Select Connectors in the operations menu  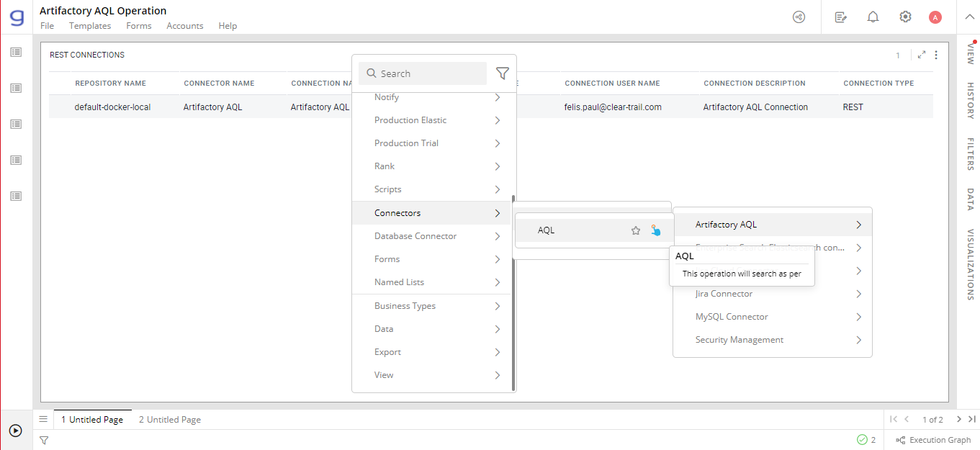(431, 213)
